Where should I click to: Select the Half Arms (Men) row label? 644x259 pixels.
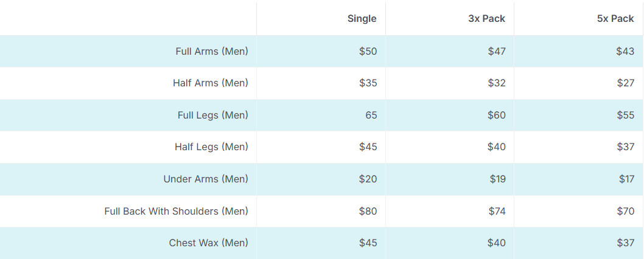[x=210, y=83]
